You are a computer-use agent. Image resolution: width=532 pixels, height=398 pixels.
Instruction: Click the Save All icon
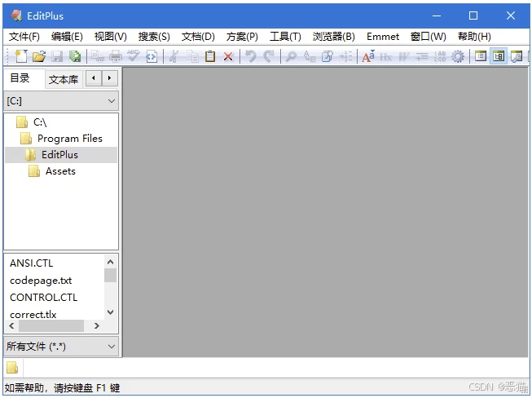[x=75, y=56]
